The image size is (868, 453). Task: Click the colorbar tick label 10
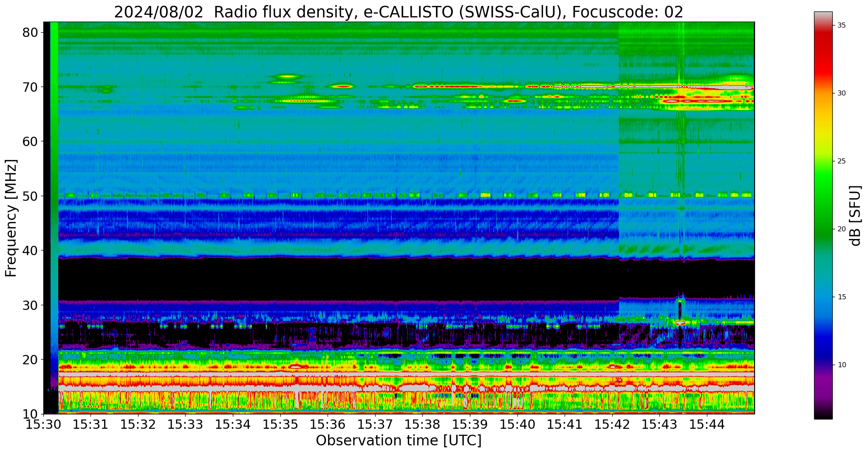pos(841,365)
